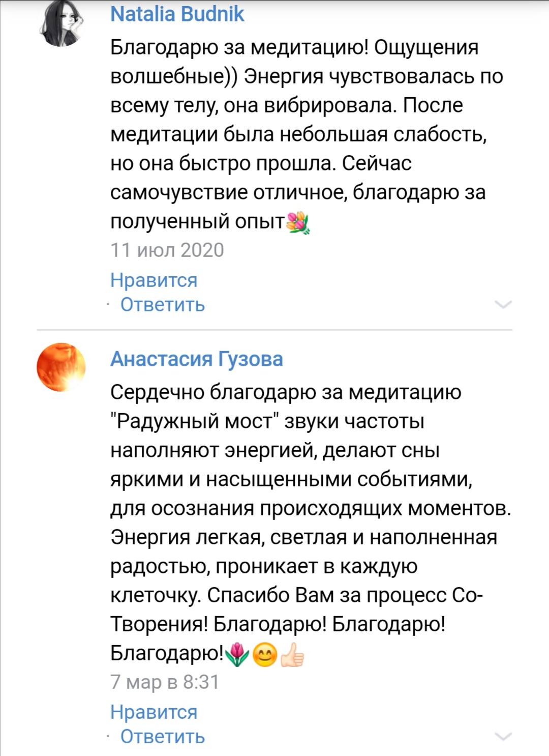Like Natalia Budnik's comment via Нравится
549x756 pixels.
pos(154,280)
